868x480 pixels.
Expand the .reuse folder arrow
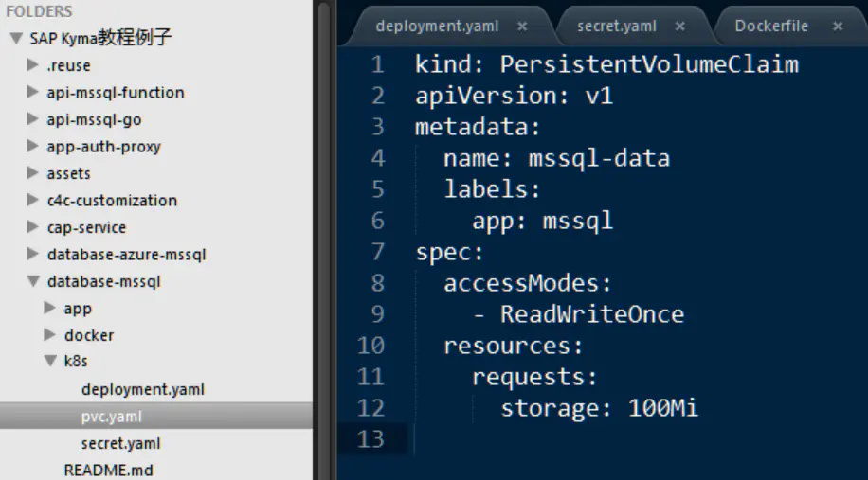tap(32, 64)
